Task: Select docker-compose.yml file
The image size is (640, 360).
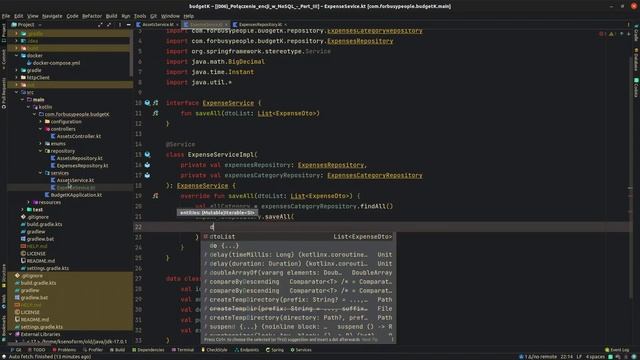Action: (x=53, y=63)
